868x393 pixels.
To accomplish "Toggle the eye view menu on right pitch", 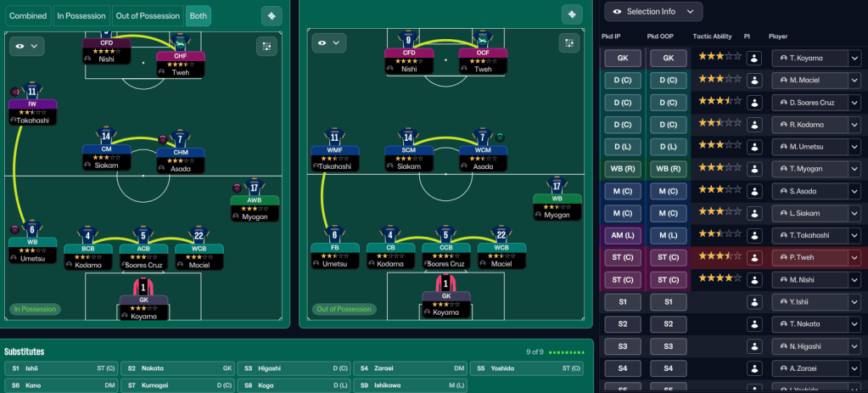I will 328,43.
